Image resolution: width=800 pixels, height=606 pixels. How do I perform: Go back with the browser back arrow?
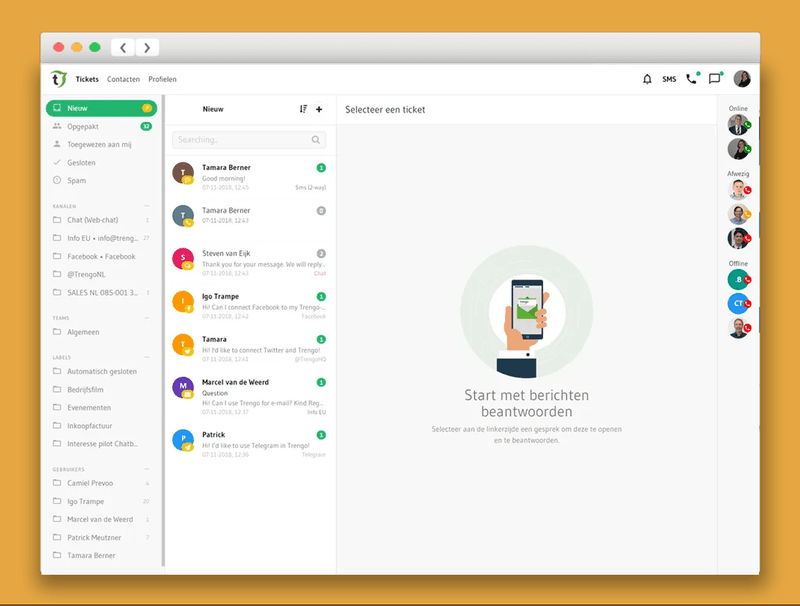click(x=123, y=47)
